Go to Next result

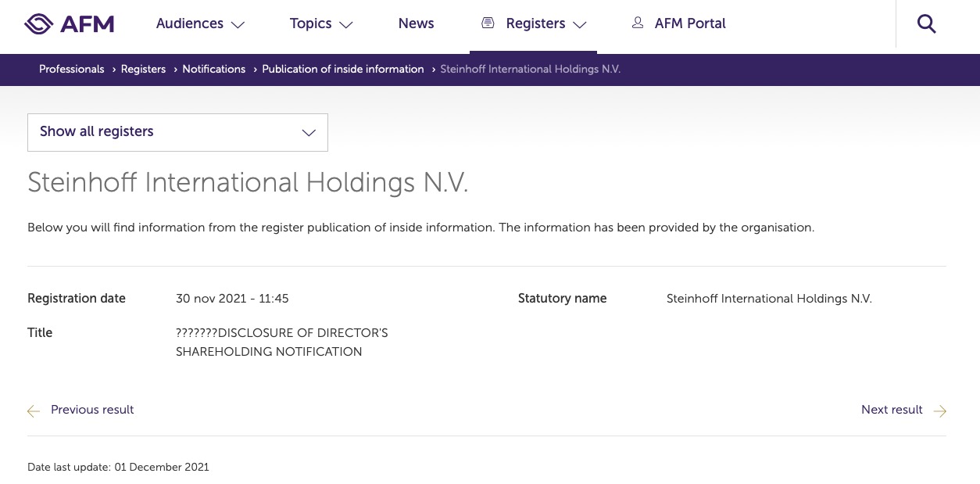click(x=892, y=410)
